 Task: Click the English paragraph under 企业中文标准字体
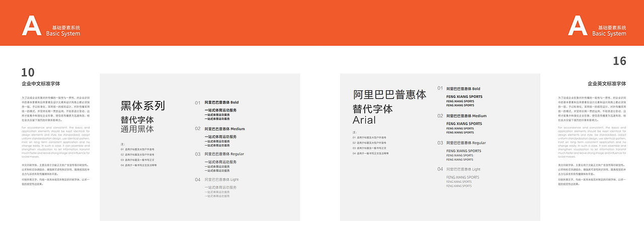coord(55,142)
